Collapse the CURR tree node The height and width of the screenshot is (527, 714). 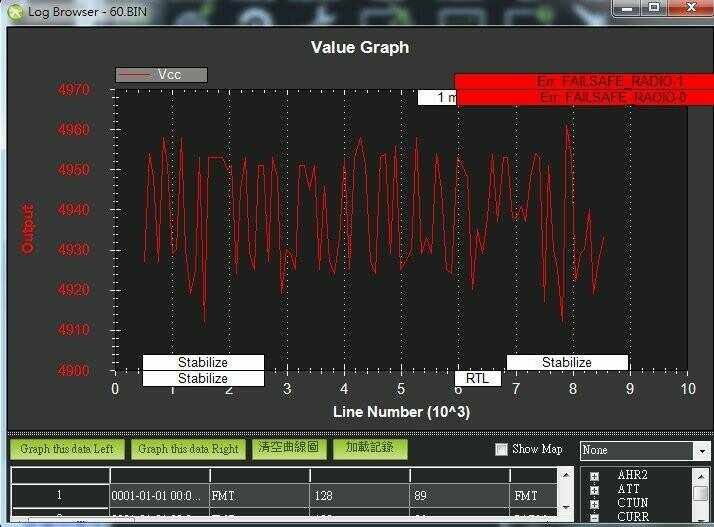(595, 517)
